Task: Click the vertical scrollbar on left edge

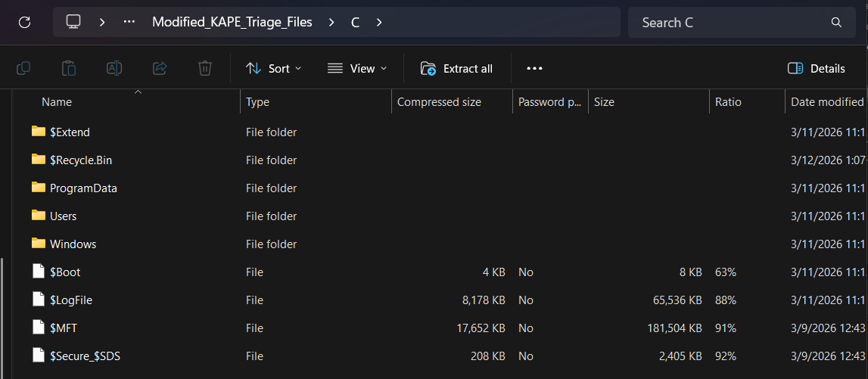Action: 2,318
